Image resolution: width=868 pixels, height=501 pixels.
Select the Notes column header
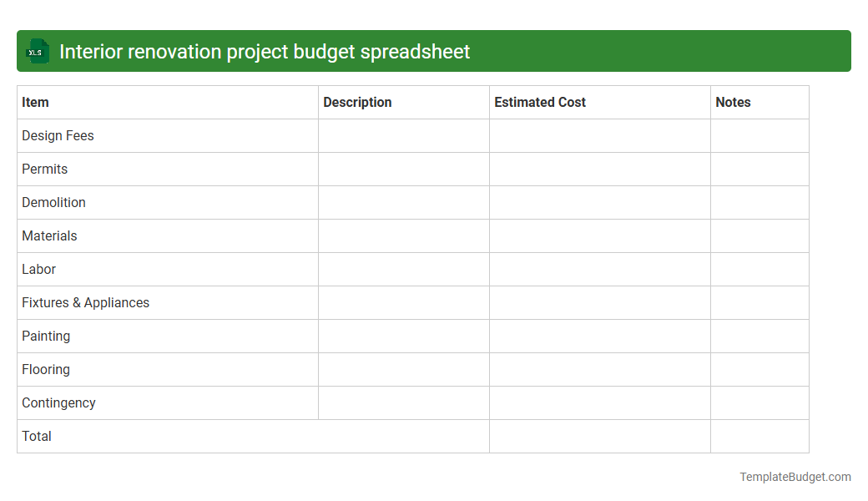click(x=733, y=102)
